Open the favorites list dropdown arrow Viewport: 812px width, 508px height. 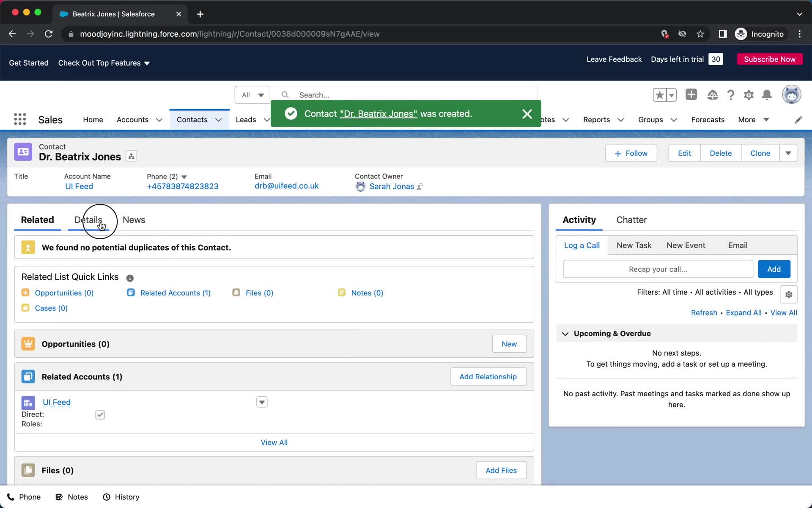pyautogui.click(x=672, y=95)
